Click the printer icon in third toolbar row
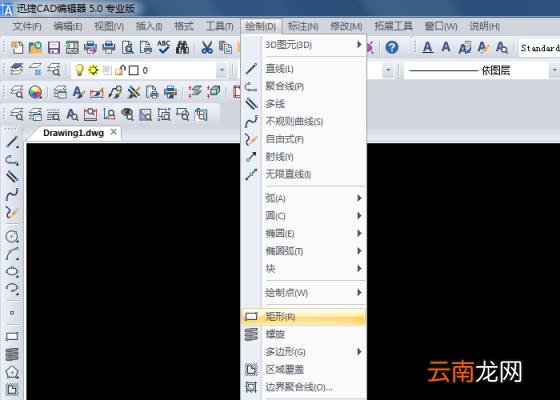 click(x=170, y=92)
